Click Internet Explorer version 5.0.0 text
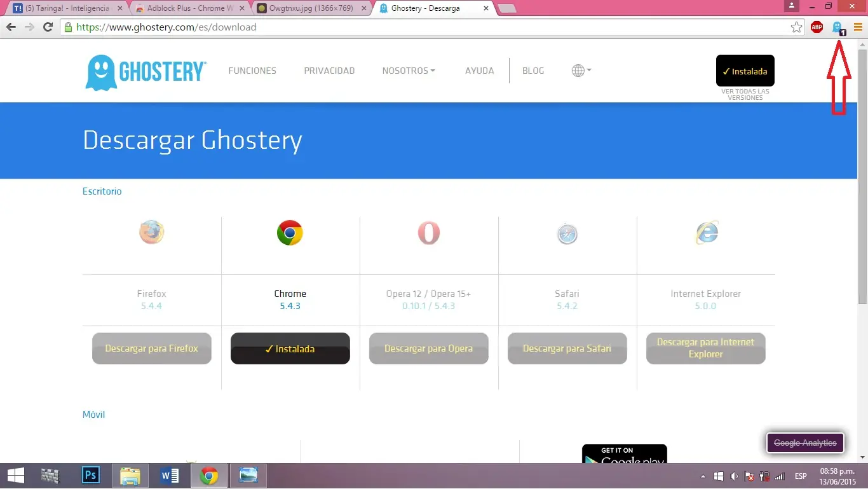 pyautogui.click(x=705, y=306)
